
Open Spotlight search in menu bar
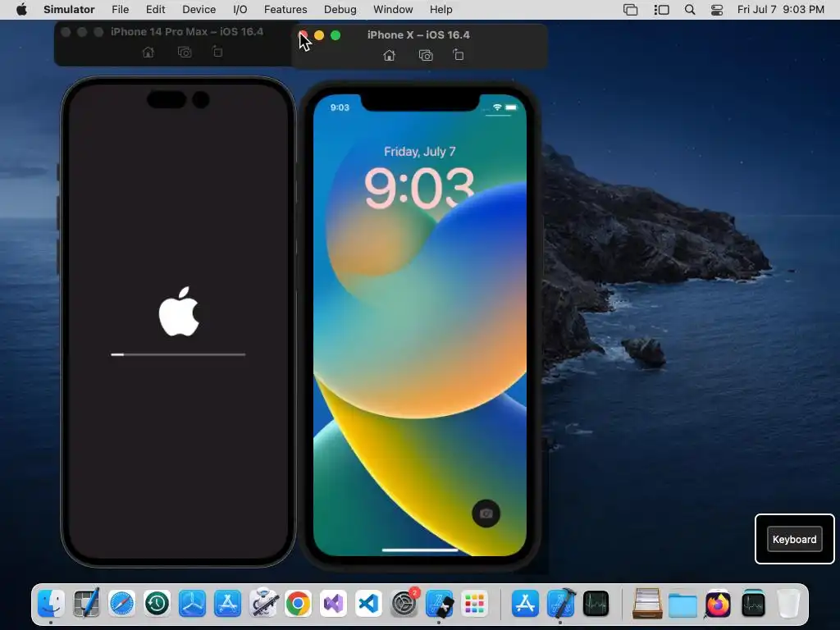pyautogui.click(x=690, y=10)
